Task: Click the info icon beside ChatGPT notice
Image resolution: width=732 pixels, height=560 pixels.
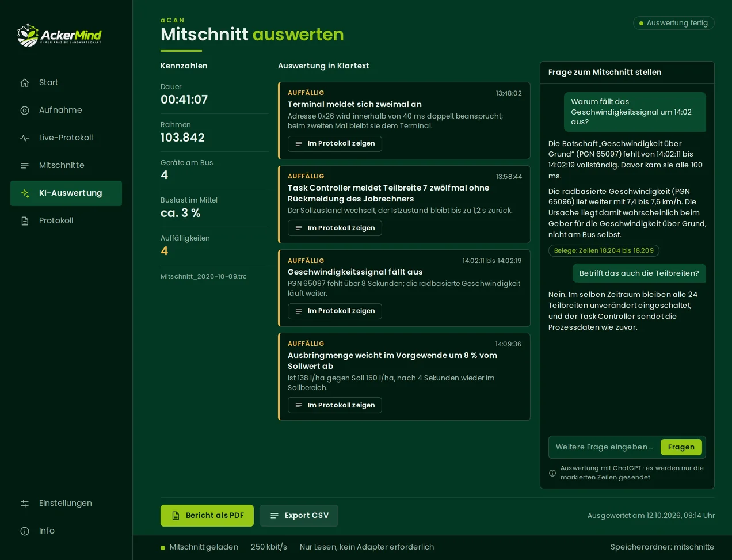Action: pos(552,473)
